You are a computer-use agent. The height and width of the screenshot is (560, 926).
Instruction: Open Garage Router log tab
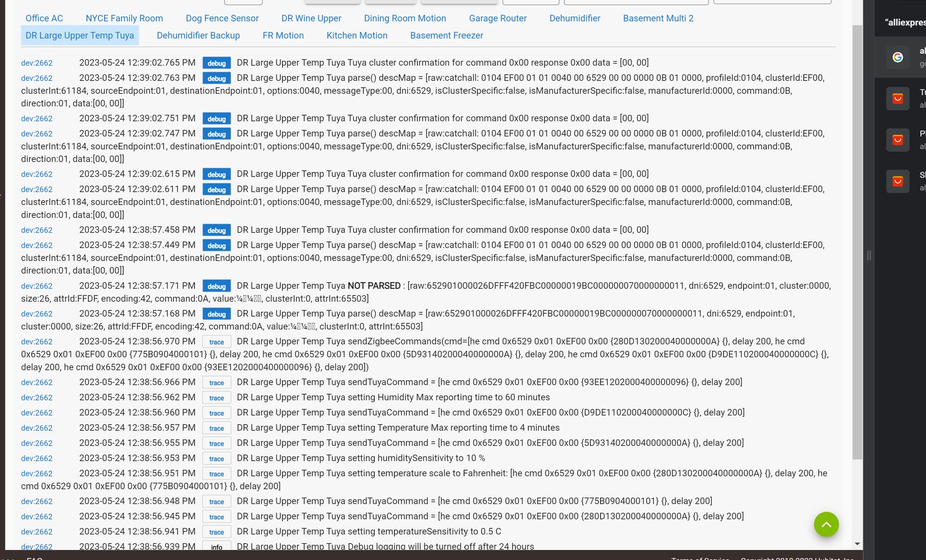[498, 18]
